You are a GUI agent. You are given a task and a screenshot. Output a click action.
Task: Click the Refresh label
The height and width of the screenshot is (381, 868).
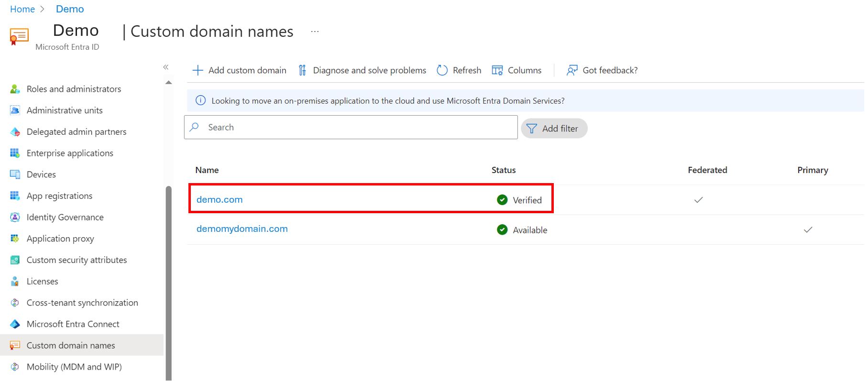(467, 70)
